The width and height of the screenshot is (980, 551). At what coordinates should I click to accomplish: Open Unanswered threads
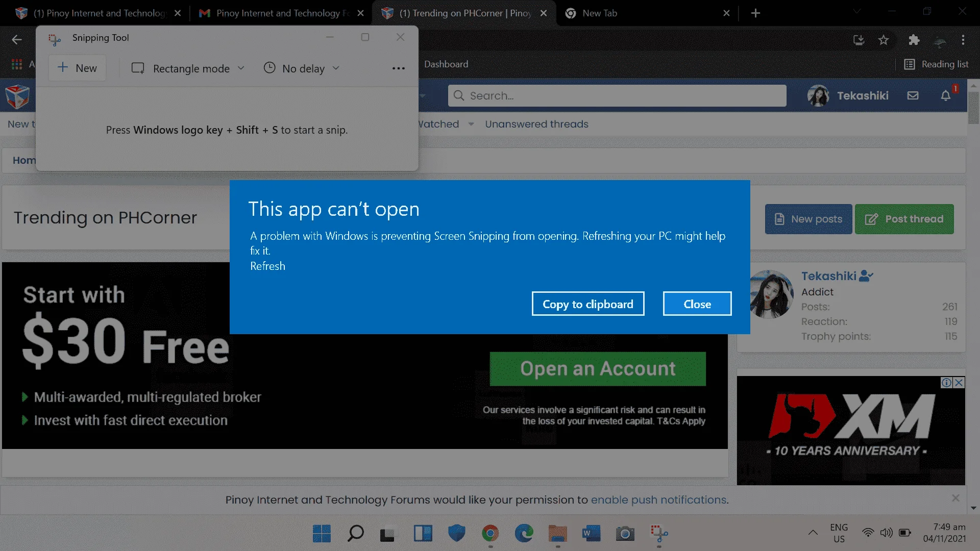[536, 124]
